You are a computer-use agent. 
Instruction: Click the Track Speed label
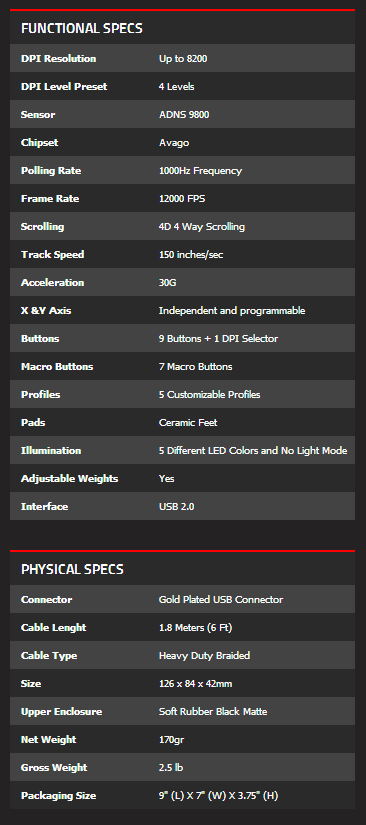pyautogui.click(x=53, y=255)
